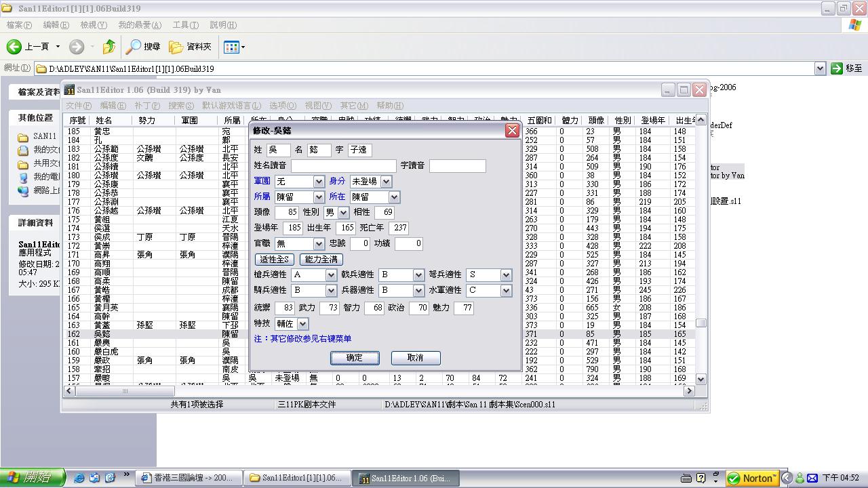Click the green Forward arrow in Explorer toolbar

coord(77,47)
